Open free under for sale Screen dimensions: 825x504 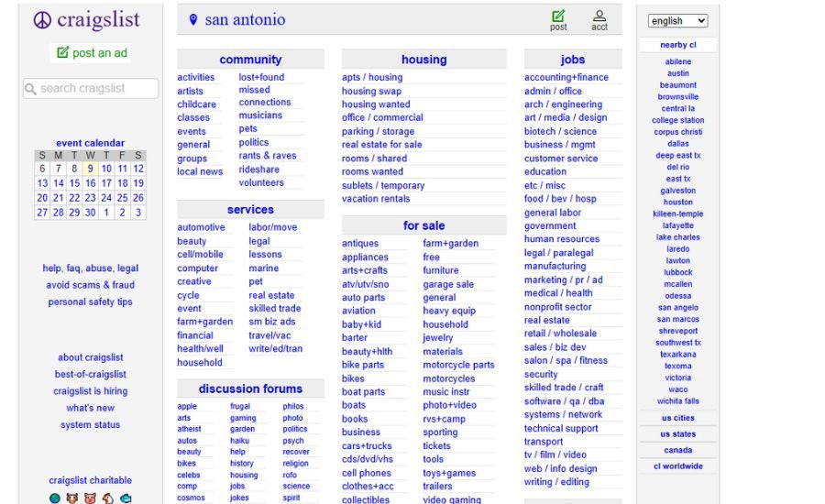coord(431,257)
